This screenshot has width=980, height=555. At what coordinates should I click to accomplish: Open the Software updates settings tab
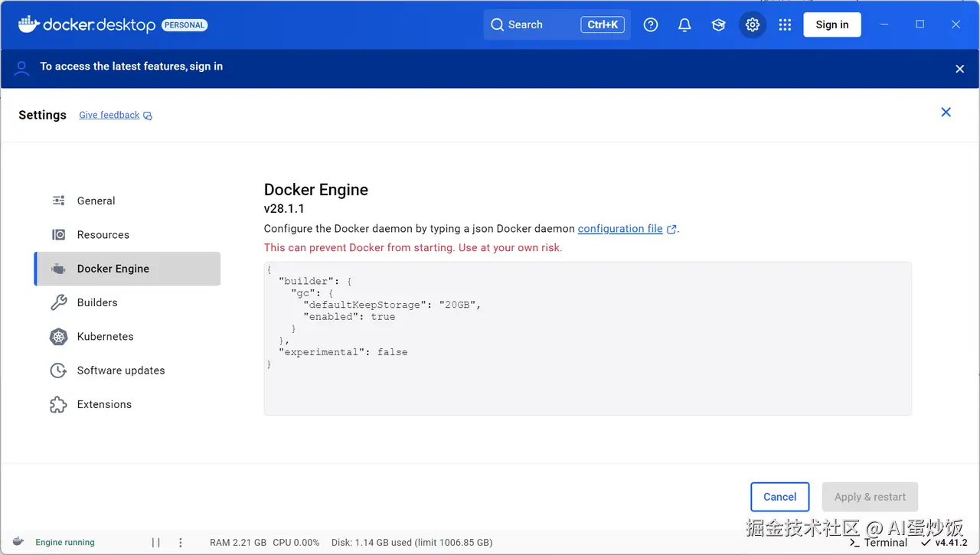(127, 371)
